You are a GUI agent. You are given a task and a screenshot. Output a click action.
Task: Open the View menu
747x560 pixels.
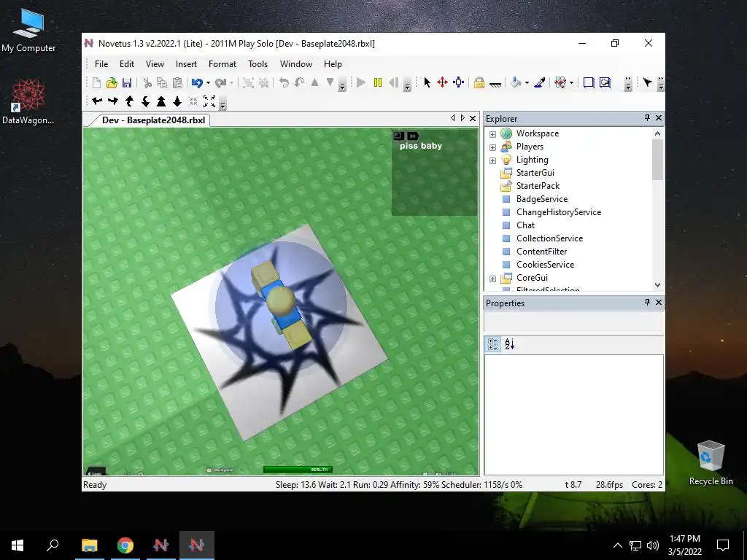pyautogui.click(x=155, y=64)
